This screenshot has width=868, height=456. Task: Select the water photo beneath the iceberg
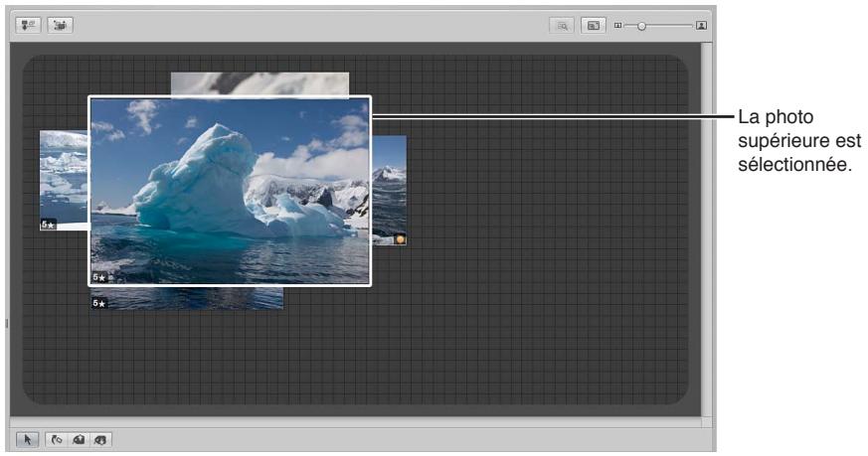tap(187, 298)
